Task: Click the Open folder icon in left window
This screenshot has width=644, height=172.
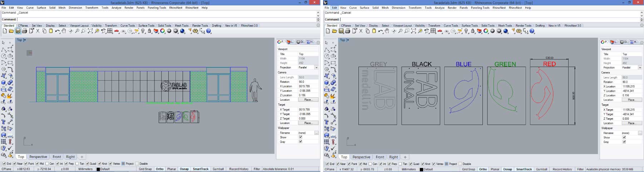Action: 11,31
